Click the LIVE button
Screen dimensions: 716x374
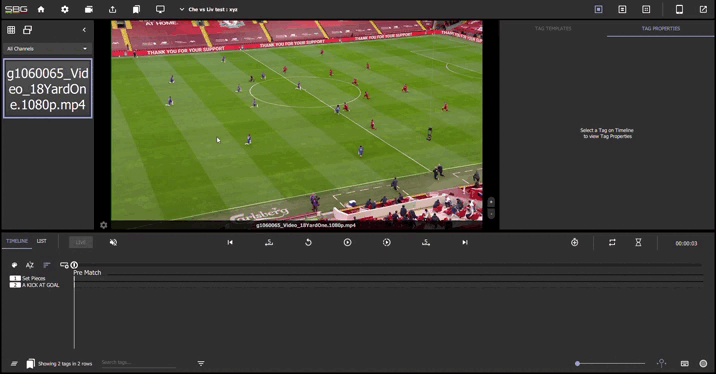81,242
